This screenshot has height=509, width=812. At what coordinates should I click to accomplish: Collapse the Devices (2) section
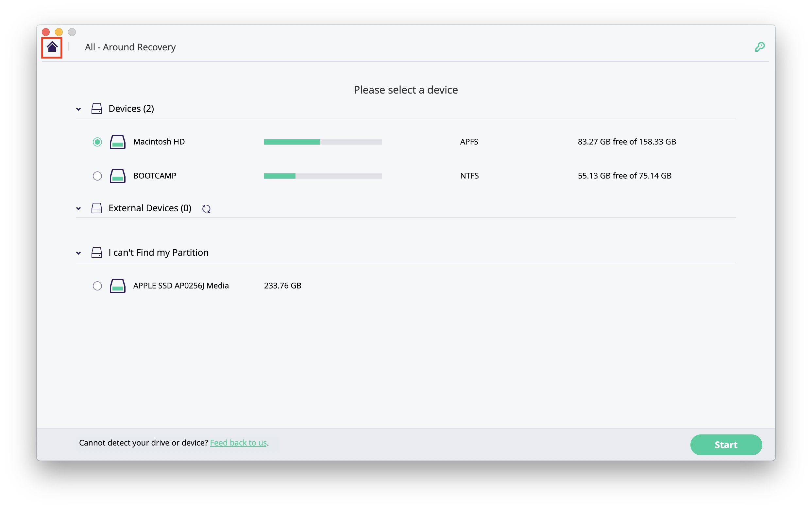(78, 109)
